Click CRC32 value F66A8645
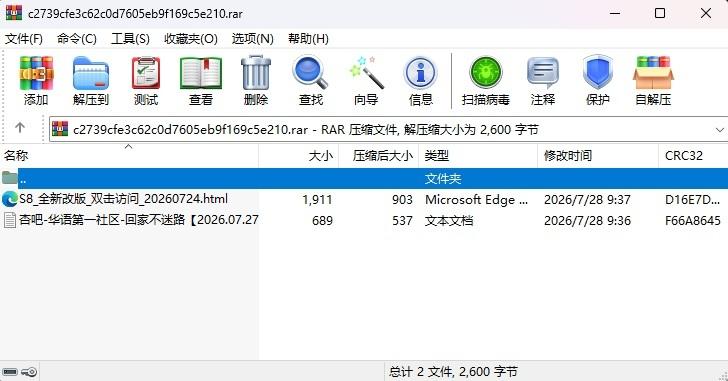Screen dimensions: 728x381 (693, 220)
